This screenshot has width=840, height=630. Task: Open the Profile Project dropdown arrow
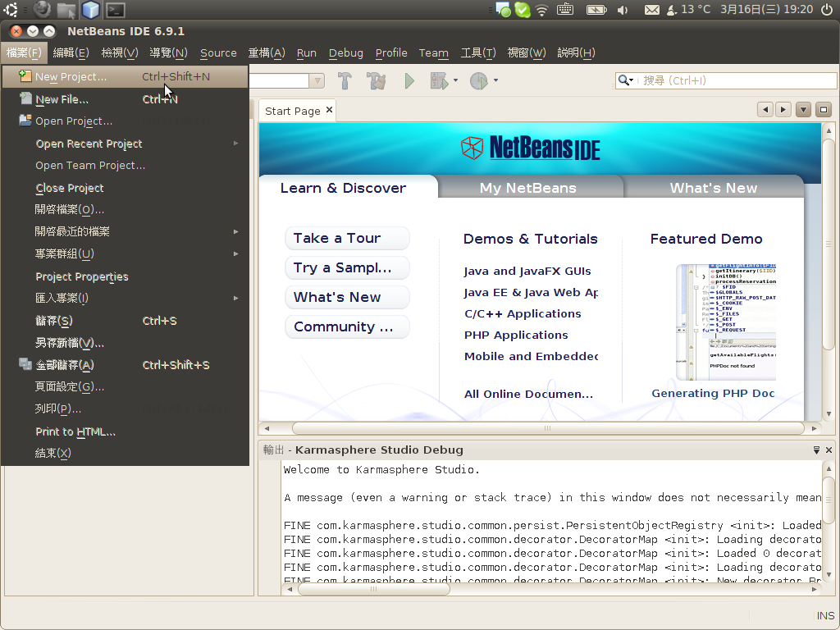coord(495,81)
